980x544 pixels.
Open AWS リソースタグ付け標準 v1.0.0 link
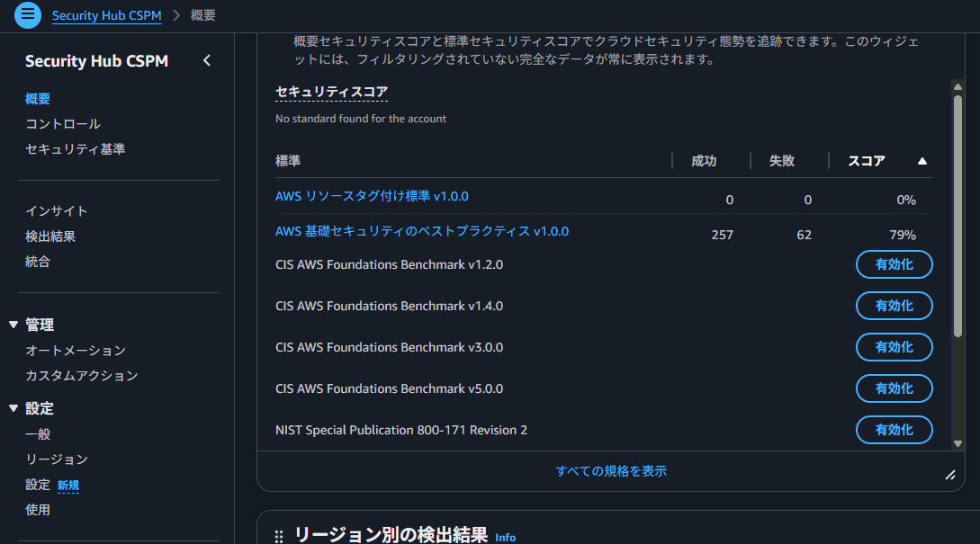click(372, 196)
